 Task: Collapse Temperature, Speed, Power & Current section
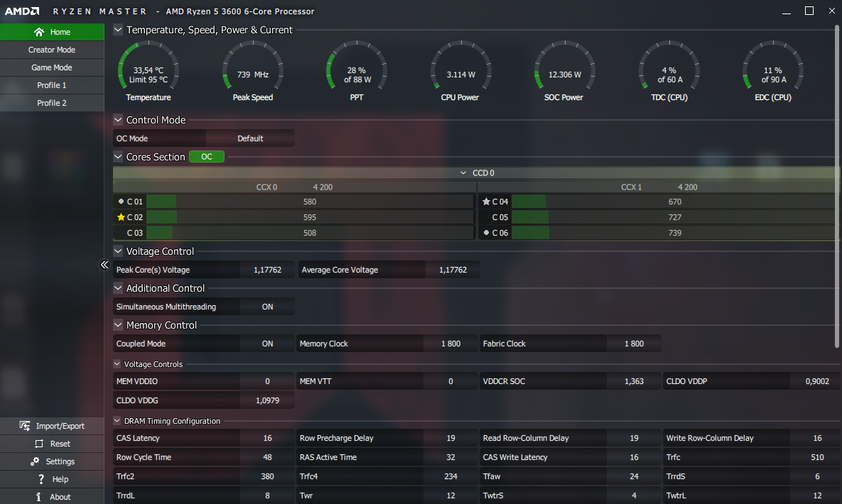point(118,30)
